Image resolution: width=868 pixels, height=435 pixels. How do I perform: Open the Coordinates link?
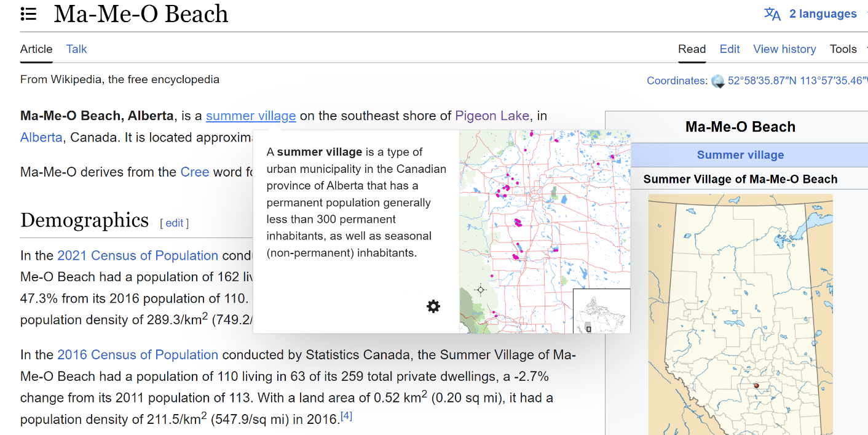pos(677,81)
